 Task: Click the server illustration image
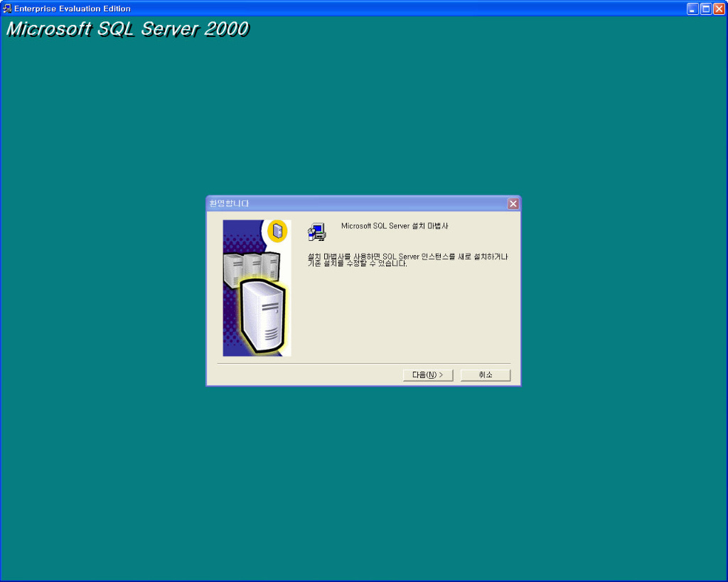coord(257,289)
